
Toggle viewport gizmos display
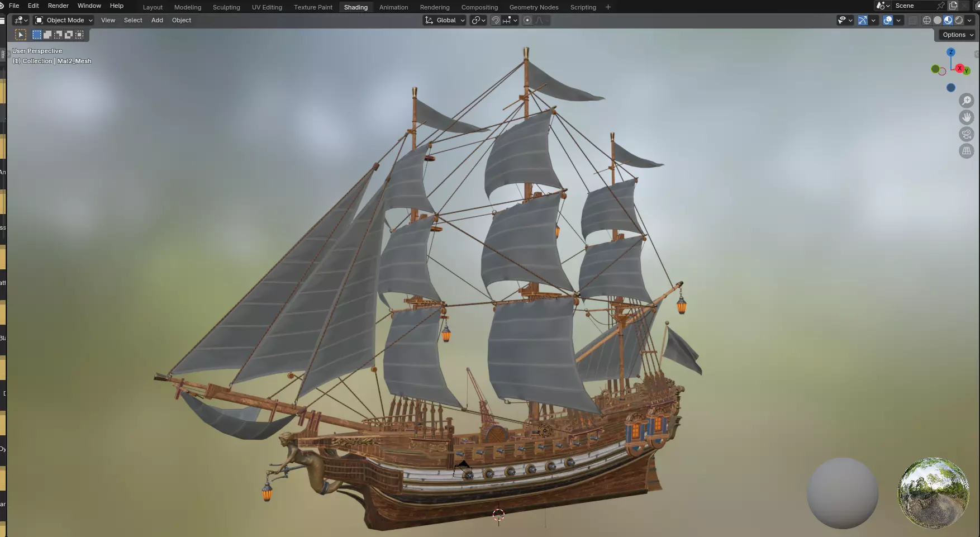(863, 20)
